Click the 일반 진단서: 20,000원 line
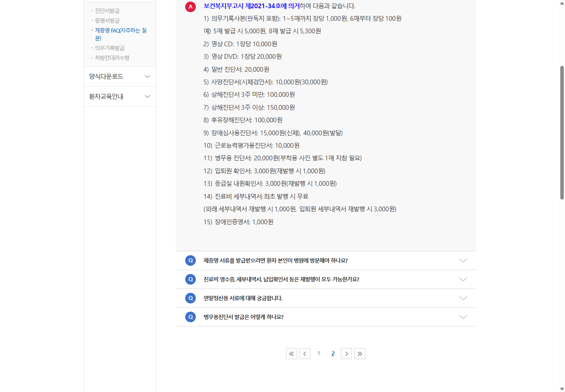 pos(236,69)
